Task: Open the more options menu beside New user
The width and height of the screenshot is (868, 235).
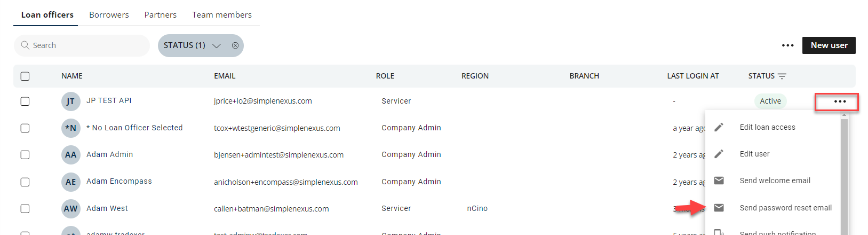Action: coord(787,45)
